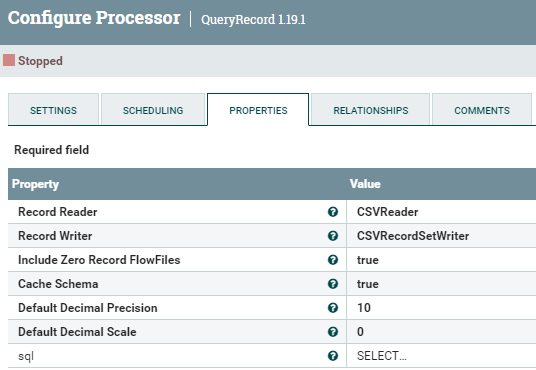Show help for Default Decimal Precision

pos(333,308)
